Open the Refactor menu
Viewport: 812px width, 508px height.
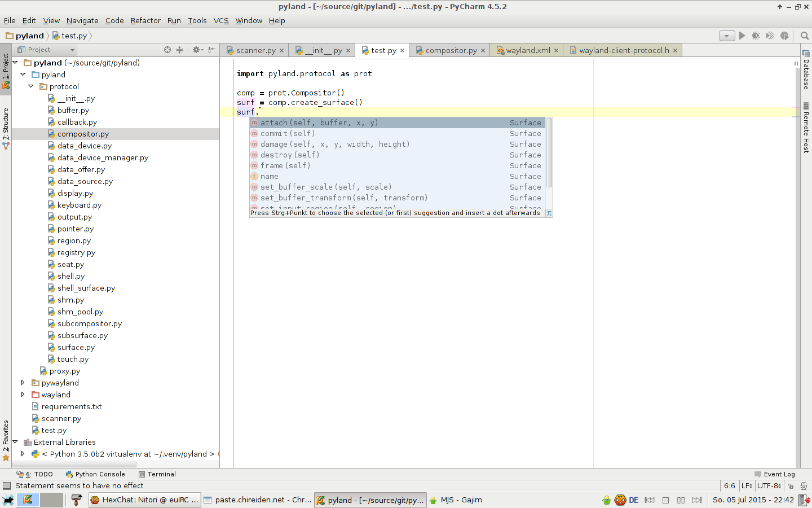(145, 20)
